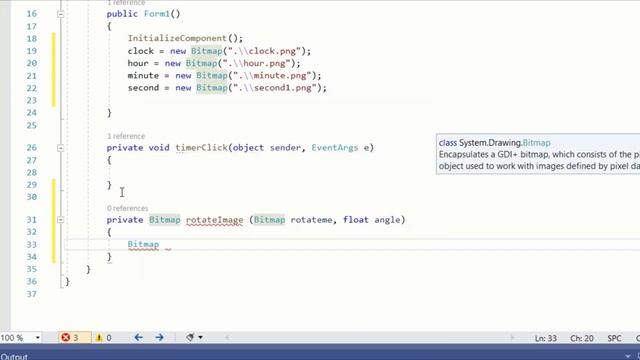Click the 'rotateme' parameter on line 31

(x=311, y=220)
